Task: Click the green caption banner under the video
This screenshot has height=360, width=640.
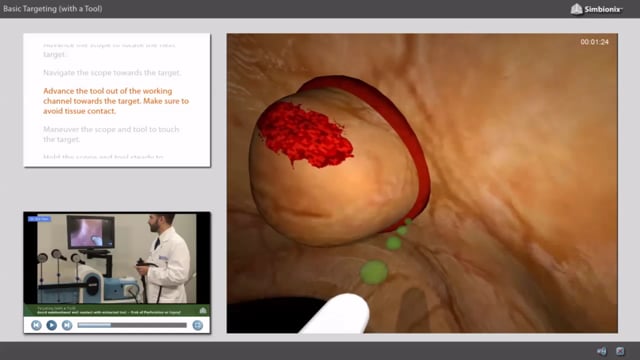Action: (117, 310)
